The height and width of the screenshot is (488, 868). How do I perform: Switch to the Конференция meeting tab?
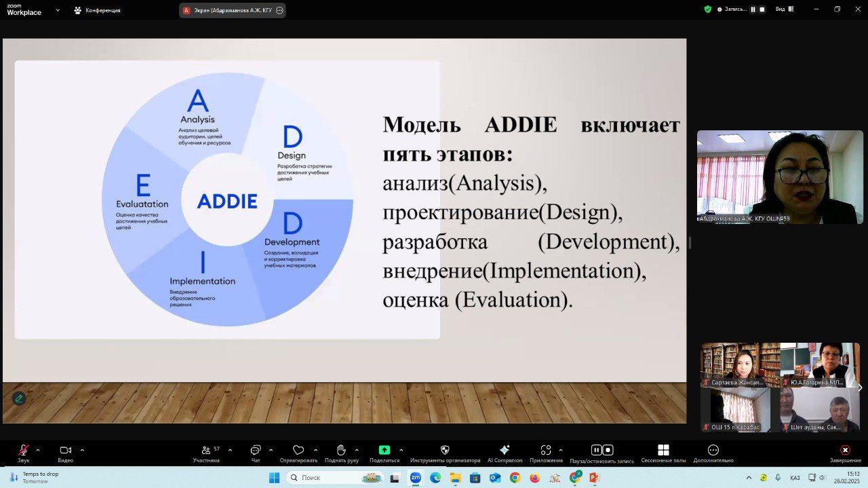(98, 10)
